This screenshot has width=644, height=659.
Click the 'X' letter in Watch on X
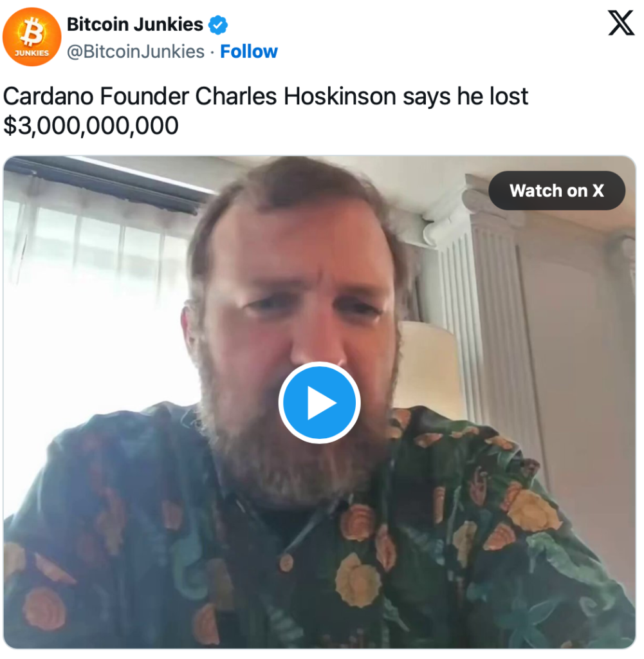(x=598, y=190)
